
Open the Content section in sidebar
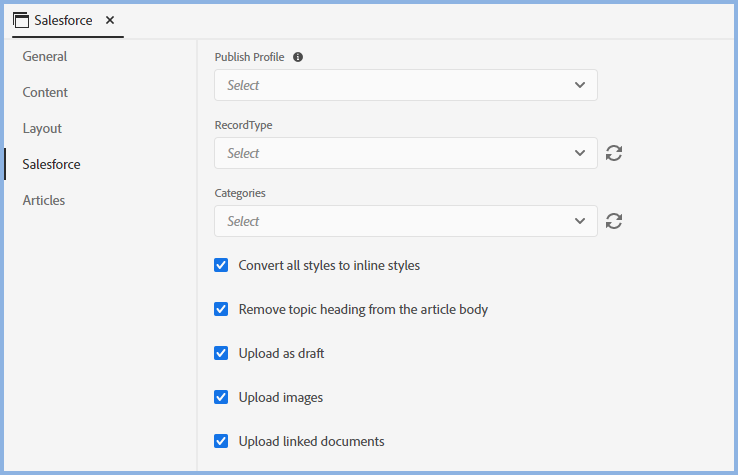(45, 92)
